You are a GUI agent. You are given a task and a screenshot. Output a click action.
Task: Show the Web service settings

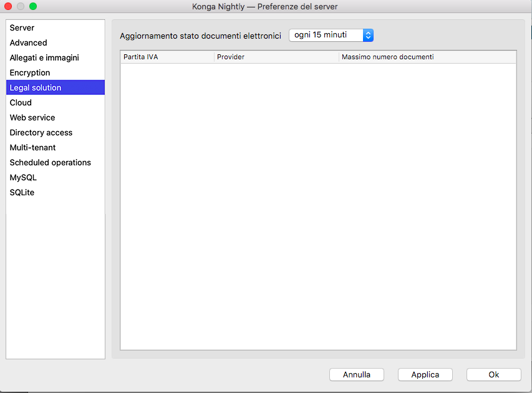(x=32, y=118)
